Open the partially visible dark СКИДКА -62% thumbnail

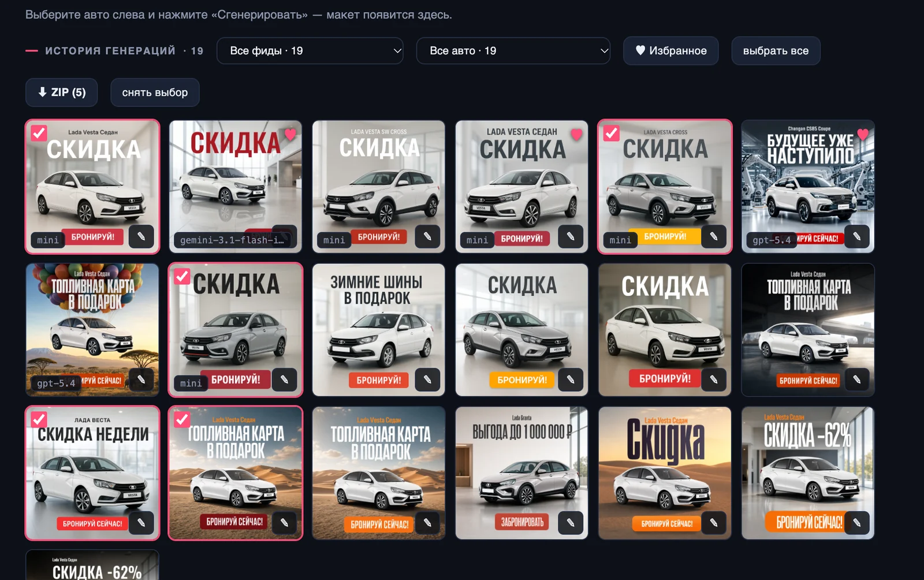pos(92,565)
